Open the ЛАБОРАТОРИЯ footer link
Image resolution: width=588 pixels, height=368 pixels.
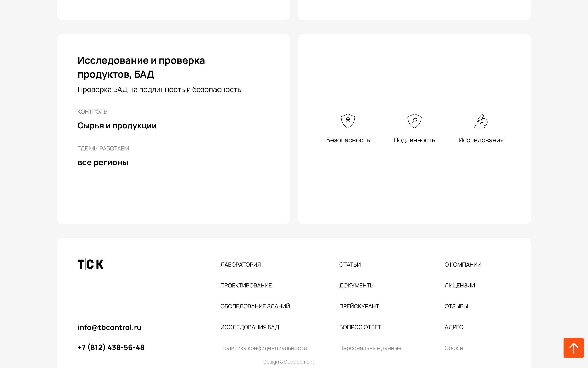click(240, 265)
